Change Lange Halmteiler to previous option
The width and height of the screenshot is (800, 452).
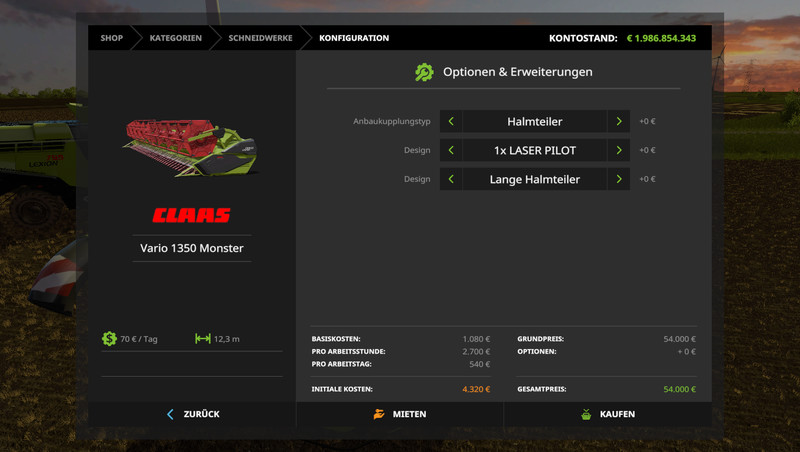click(451, 179)
